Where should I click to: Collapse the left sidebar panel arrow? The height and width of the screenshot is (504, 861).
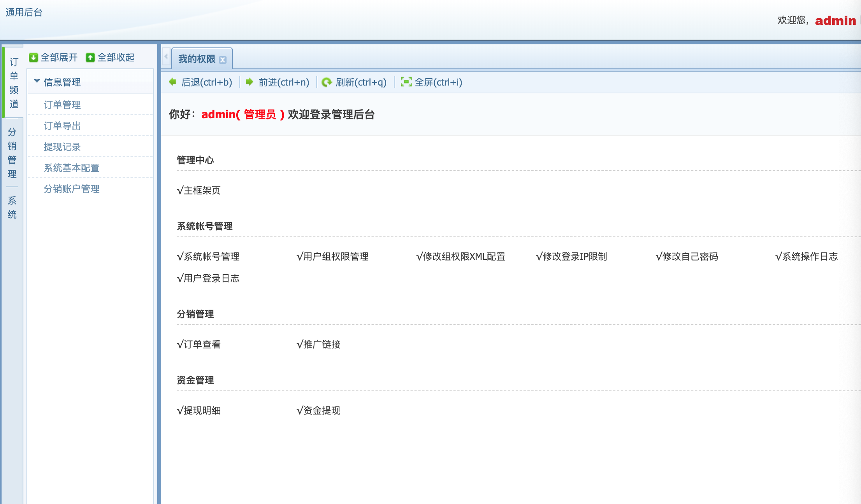[x=166, y=57]
